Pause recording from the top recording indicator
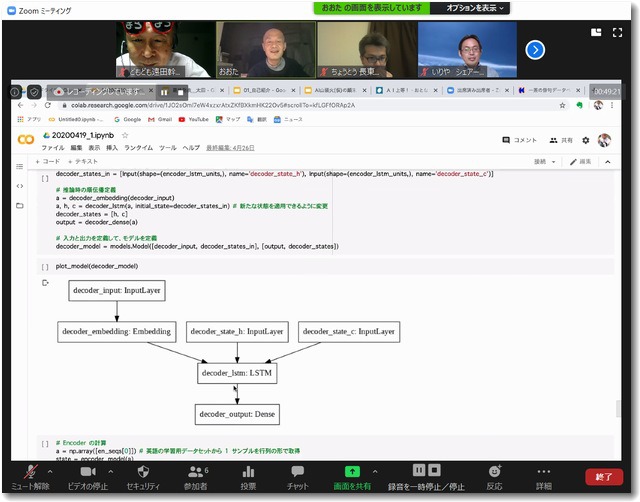This screenshot has width=640, height=502. click(164, 93)
